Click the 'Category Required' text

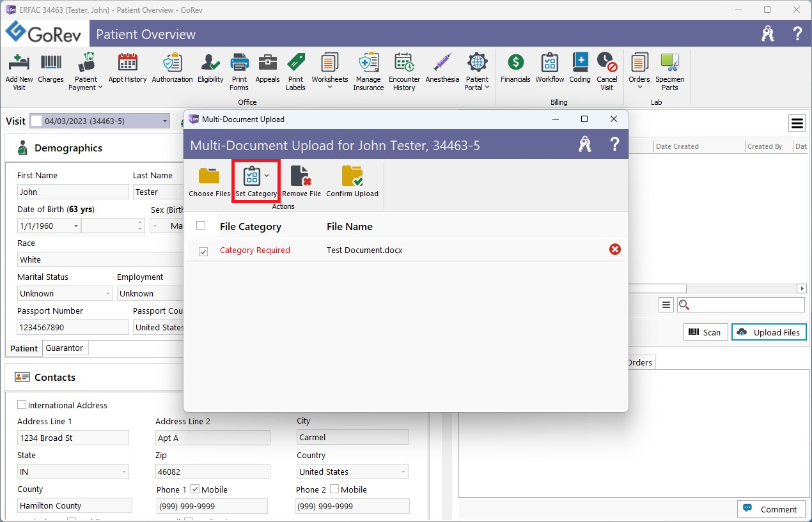(255, 250)
